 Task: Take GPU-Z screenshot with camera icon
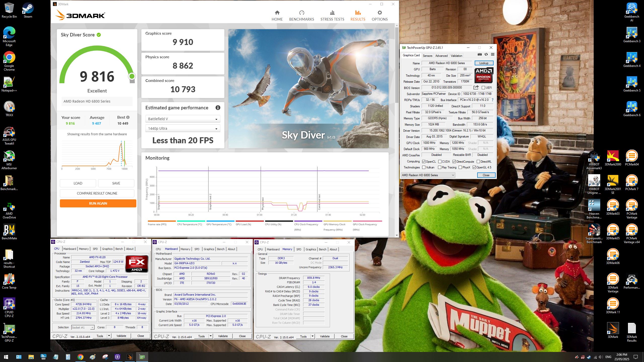pyautogui.click(x=480, y=55)
